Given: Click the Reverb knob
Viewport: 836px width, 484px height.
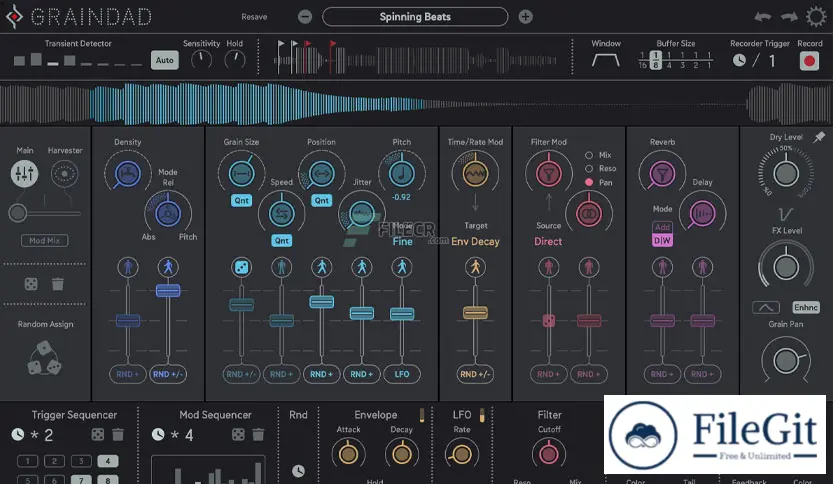Looking at the screenshot, I should [x=662, y=173].
